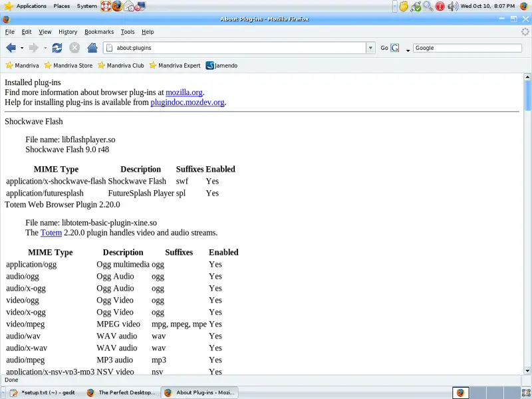
Task: Open the File menu
Action: [x=10, y=32]
